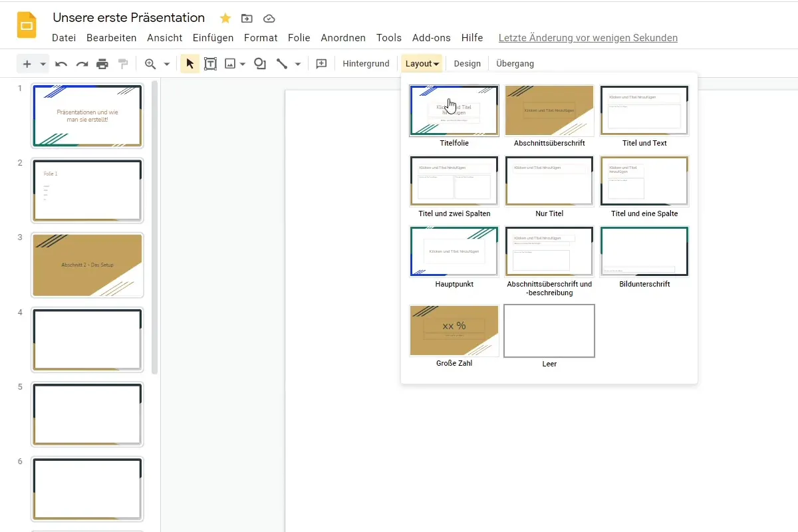Choose the Große Zahl layout
This screenshot has width=798, height=532.
(454, 331)
